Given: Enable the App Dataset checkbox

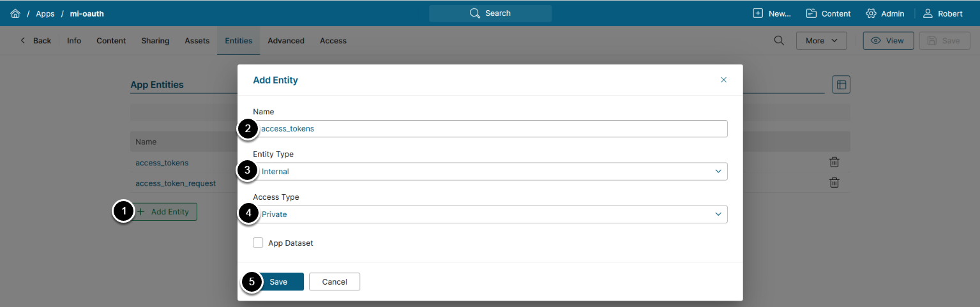Looking at the screenshot, I should coord(258,243).
